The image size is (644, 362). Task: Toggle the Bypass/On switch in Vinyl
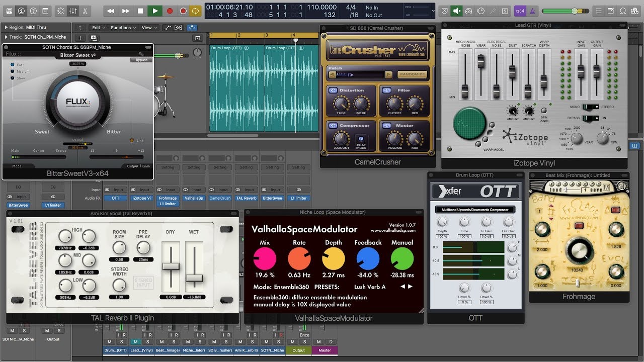coord(590,118)
